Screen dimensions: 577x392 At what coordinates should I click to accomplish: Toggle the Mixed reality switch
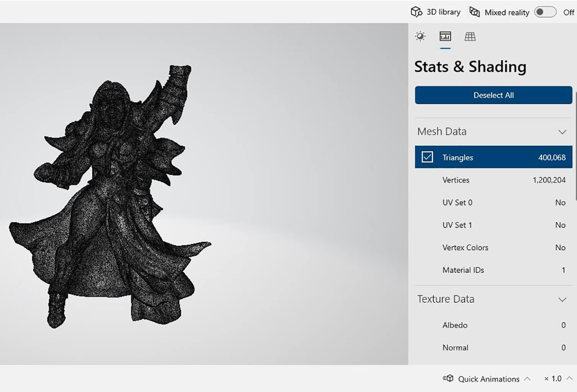545,12
